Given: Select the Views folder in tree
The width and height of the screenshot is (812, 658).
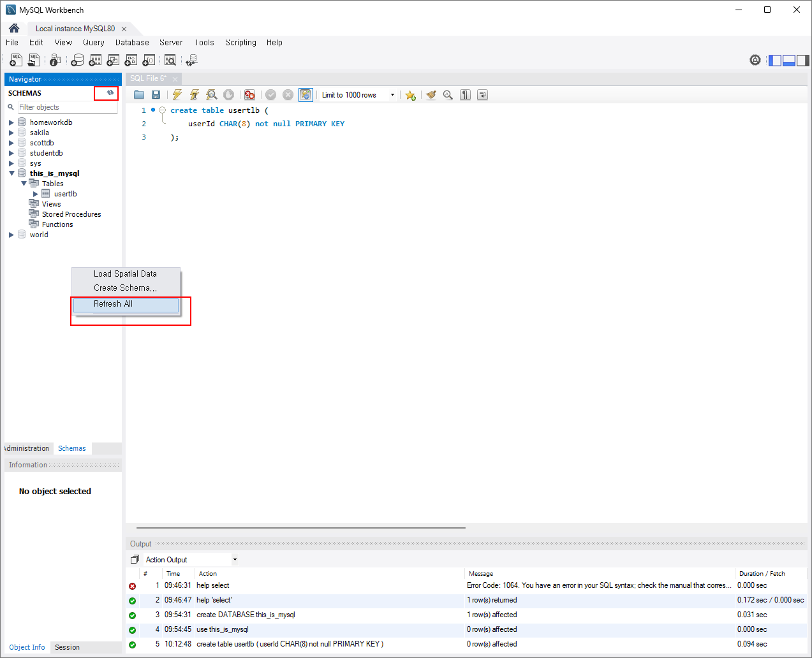Looking at the screenshot, I should 51,204.
